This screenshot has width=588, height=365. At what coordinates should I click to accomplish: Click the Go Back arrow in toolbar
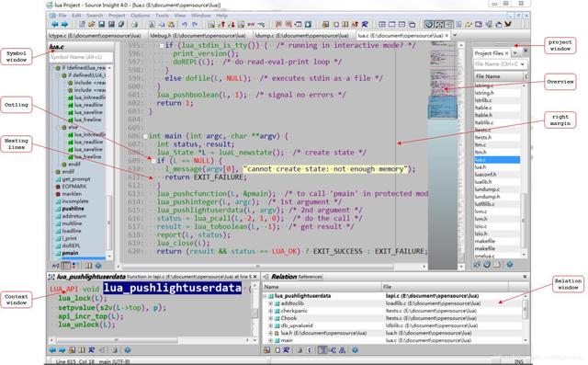click(55, 25)
